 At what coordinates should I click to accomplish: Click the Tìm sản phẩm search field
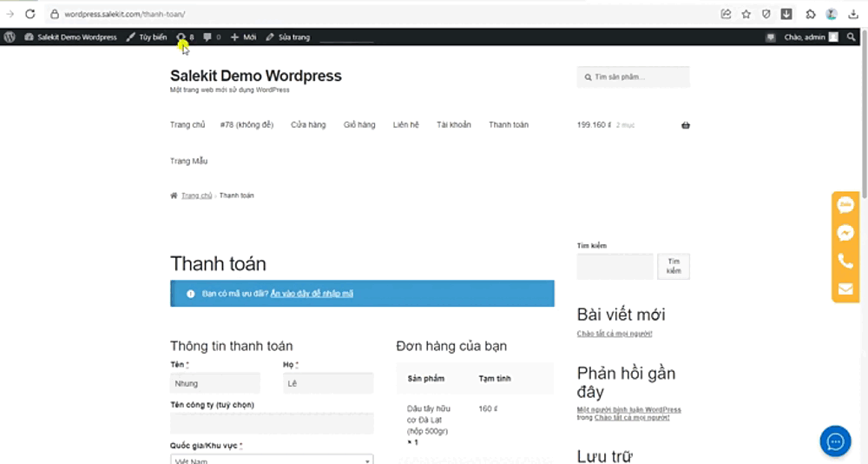click(x=634, y=77)
